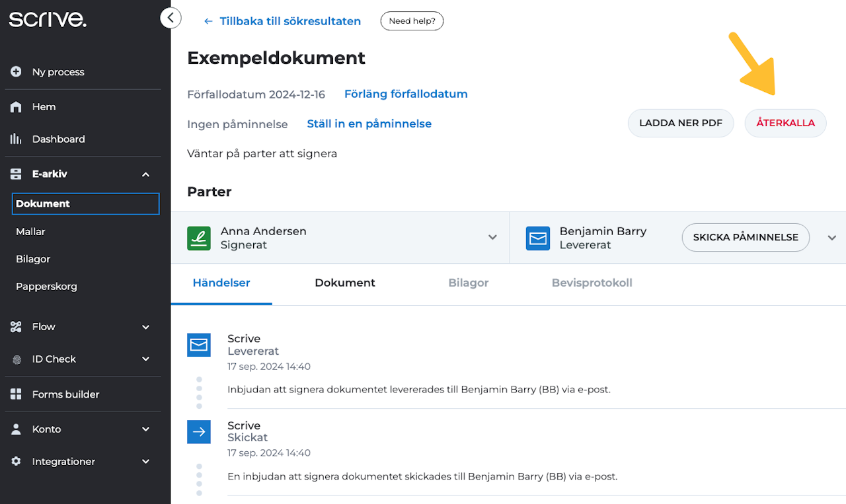Click the Scrive logo
Image resolution: width=846 pixels, height=504 pixels.
48,19
